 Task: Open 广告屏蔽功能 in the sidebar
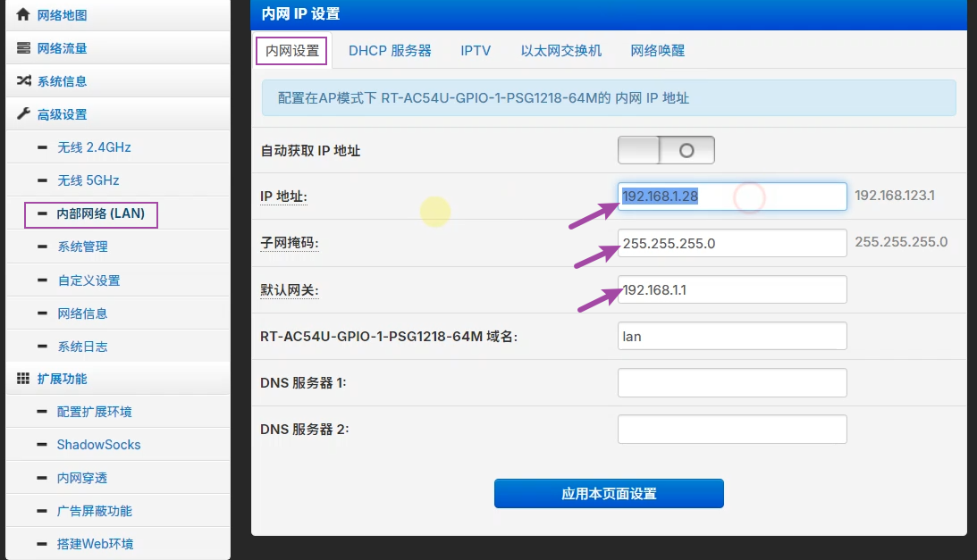point(94,511)
